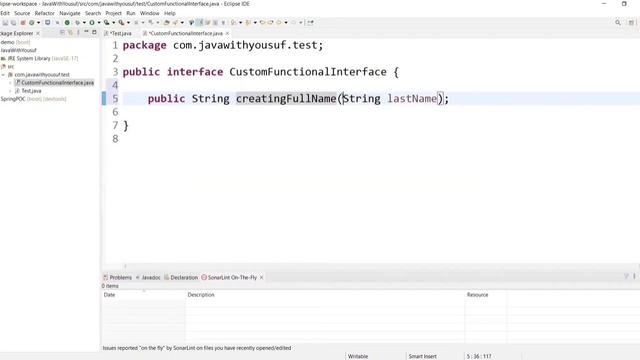The image size is (640, 360).
Task: Open the Refactor menu
Action: [x=44, y=13]
